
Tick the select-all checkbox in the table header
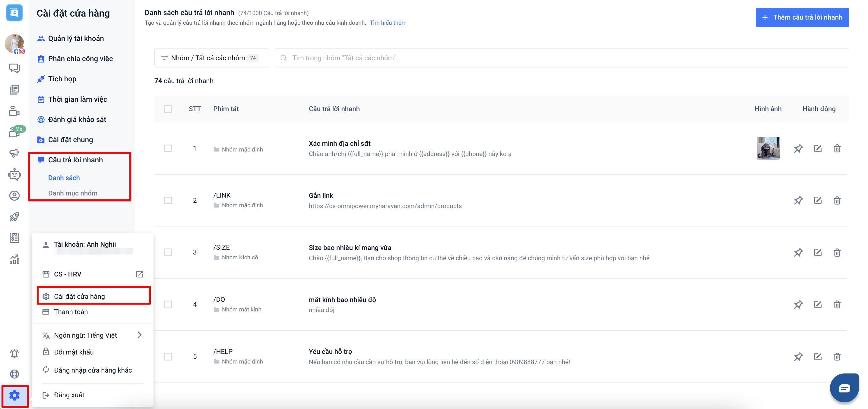click(168, 109)
